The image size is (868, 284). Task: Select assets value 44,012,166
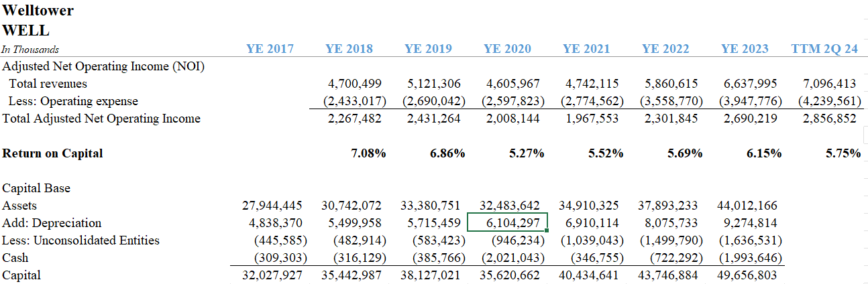click(x=747, y=206)
